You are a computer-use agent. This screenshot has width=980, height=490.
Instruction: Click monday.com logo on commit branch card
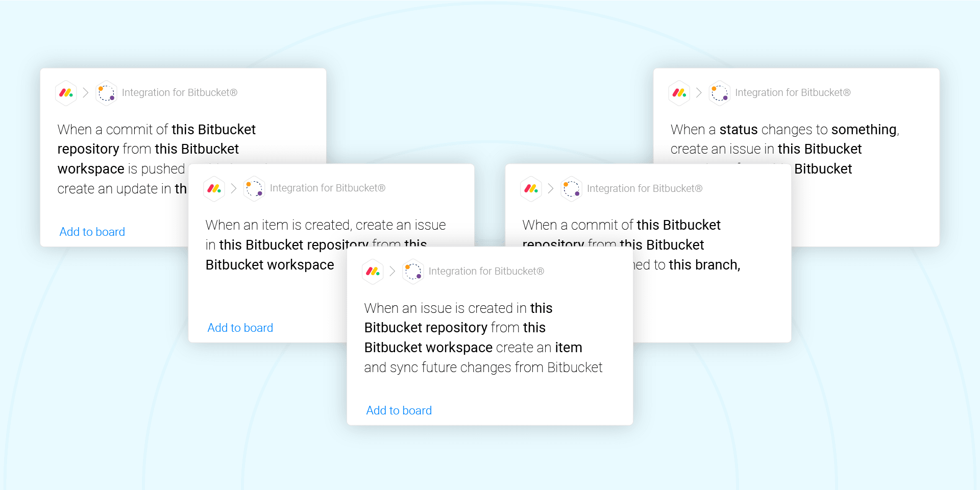click(x=531, y=189)
